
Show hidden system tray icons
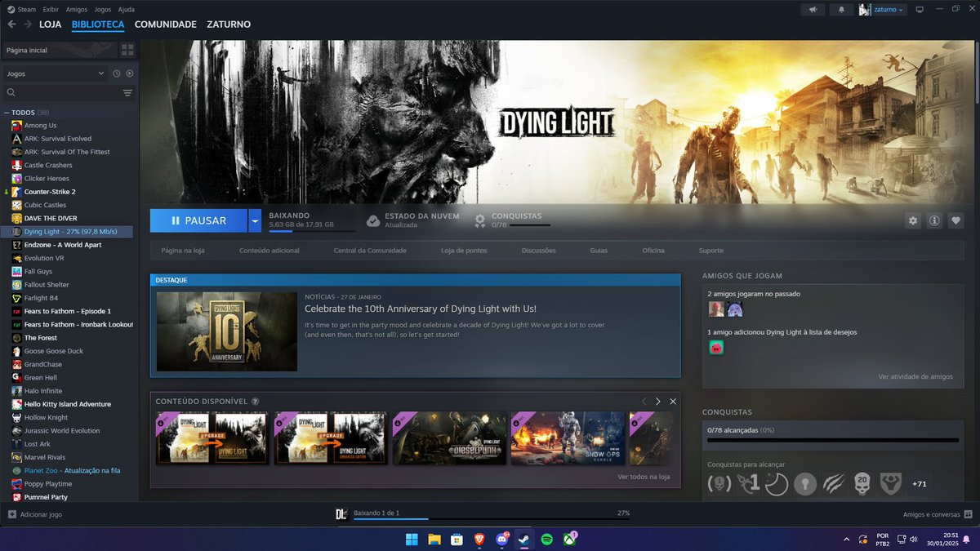pos(846,540)
